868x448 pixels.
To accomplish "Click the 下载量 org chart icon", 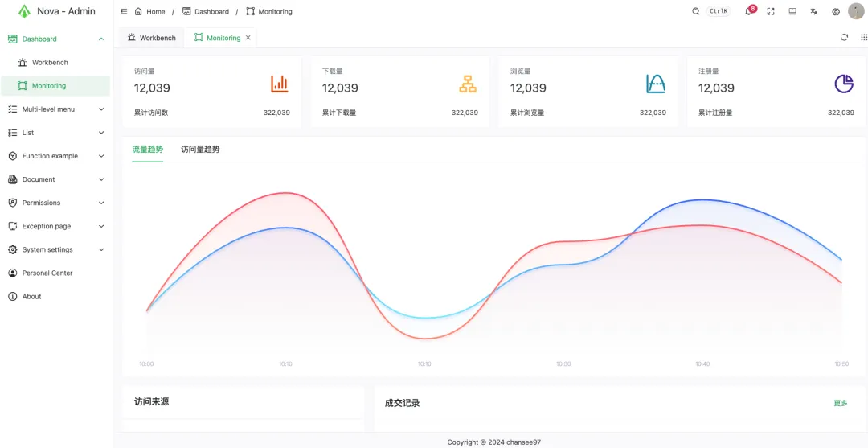I will pos(468,84).
